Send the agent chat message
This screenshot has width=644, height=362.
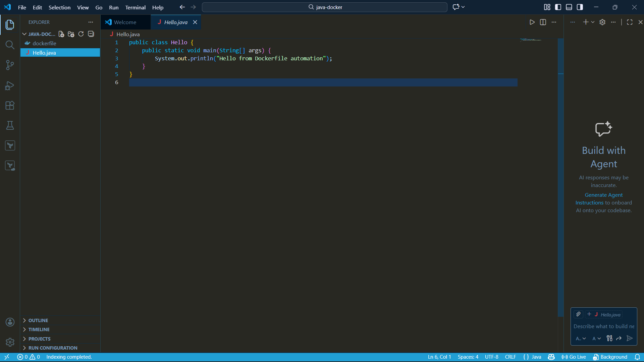(629, 339)
